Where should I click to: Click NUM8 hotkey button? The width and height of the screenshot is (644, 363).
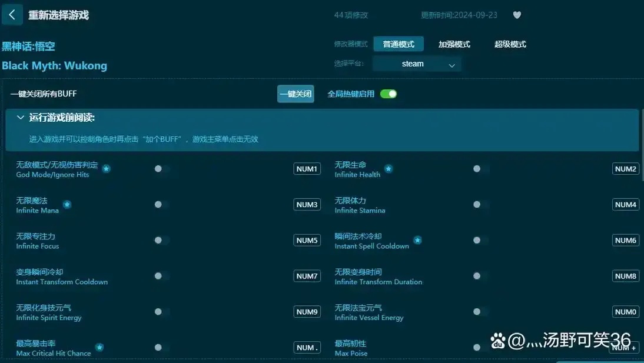pyautogui.click(x=626, y=276)
